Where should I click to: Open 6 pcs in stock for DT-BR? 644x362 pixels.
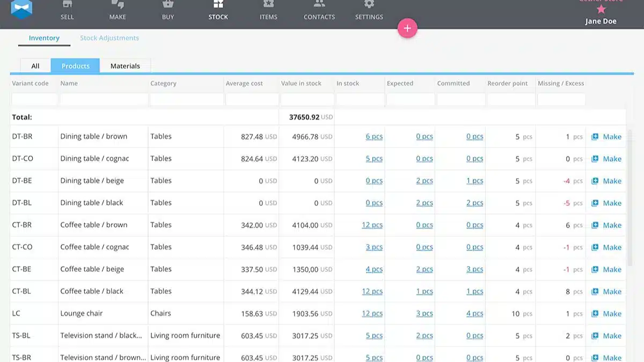[374, 137]
